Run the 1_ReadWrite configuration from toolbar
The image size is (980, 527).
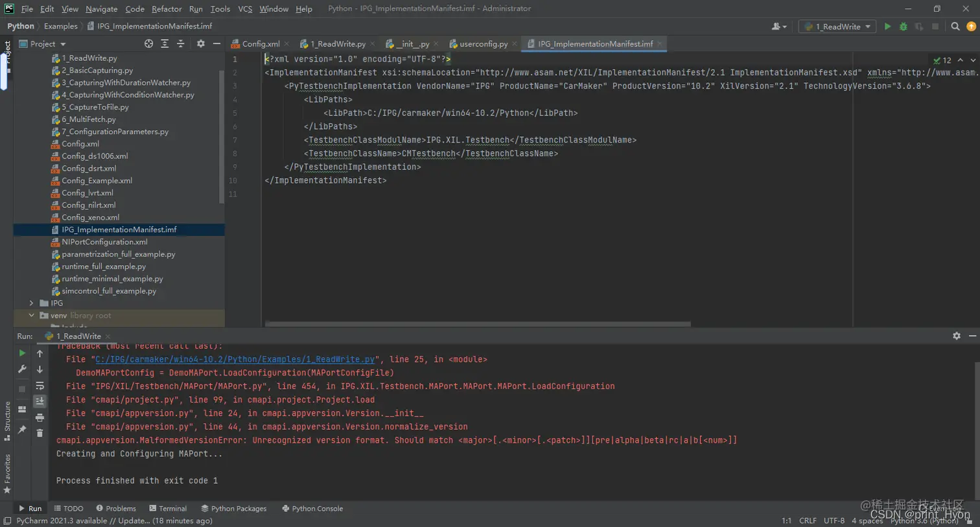click(x=887, y=27)
